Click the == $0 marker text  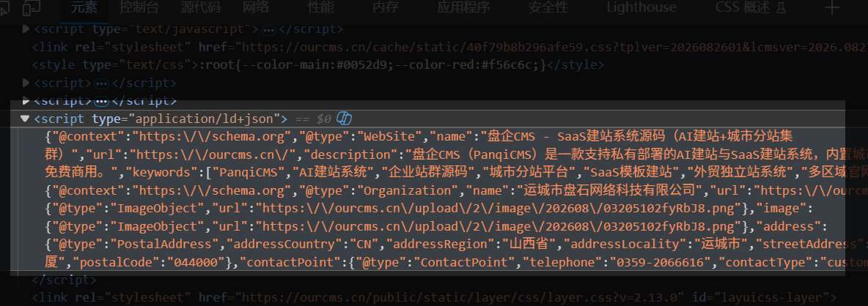(x=313, y=119)
